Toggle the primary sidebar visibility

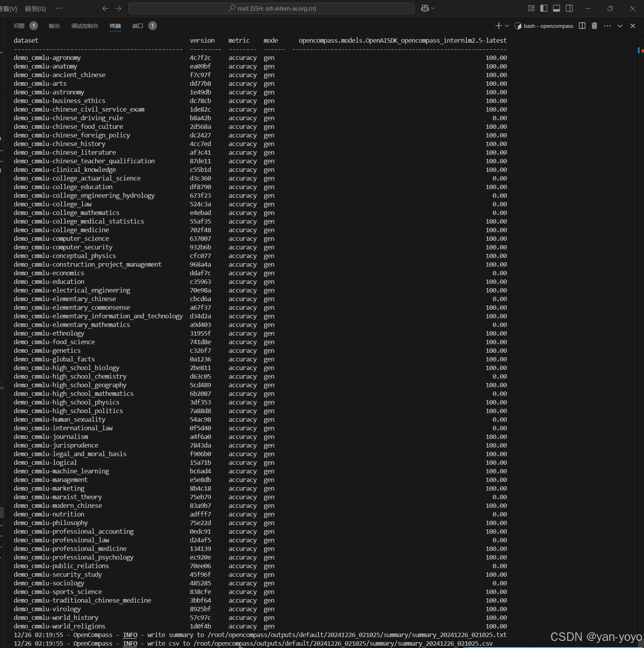pyautogui.click(x=543, y=8)
